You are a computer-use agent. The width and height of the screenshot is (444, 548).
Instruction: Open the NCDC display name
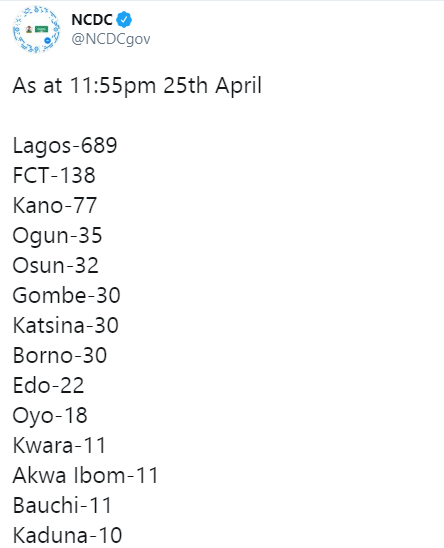[x=92, y=20]
